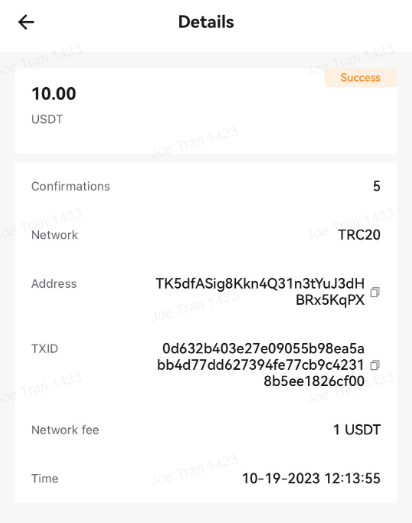Copy the TXID hash
Viewport: 412px width, 523px height.
(x=375, y=365)
